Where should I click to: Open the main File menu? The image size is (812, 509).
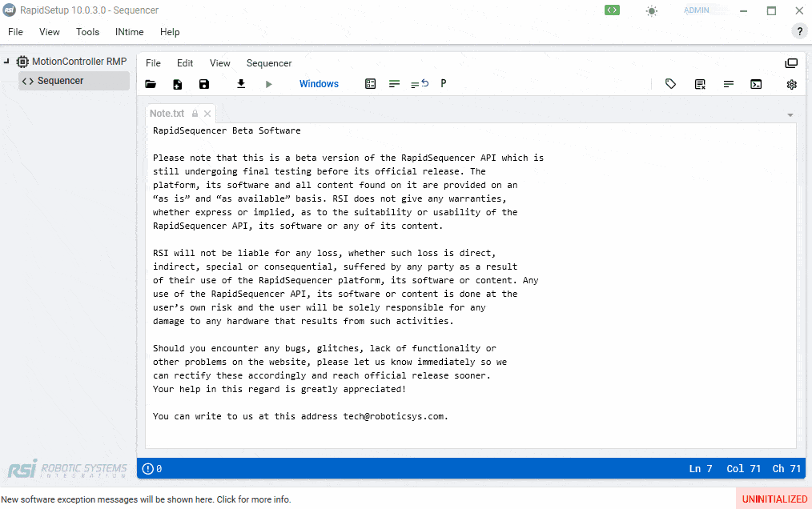pyautogui.click(x=15, y=31)
